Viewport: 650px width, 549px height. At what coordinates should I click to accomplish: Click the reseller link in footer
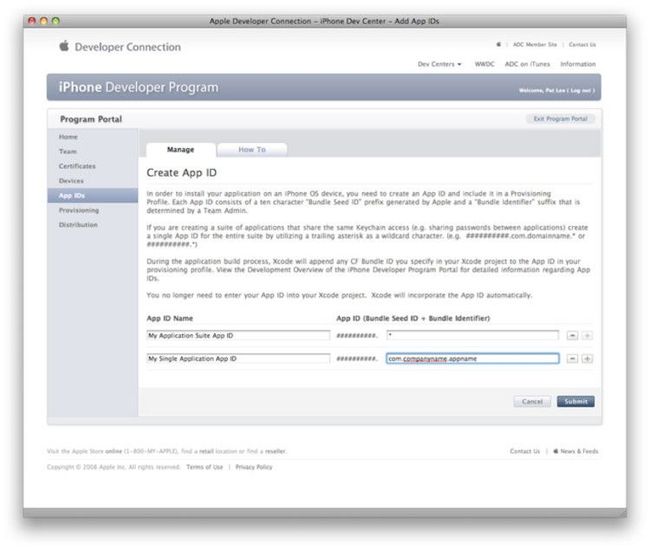coord(275,451)
